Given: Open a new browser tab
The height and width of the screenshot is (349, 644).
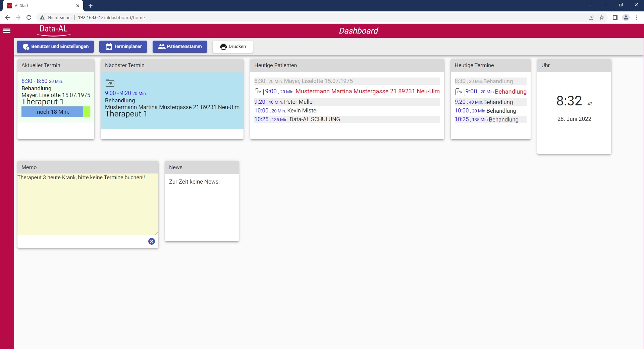Looking at the screenshot, I should [x=91, y=6].
